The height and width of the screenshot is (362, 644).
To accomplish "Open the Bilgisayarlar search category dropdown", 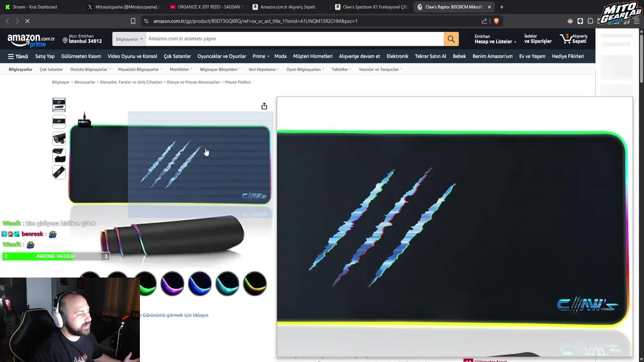I will click(x=129, y=39).
